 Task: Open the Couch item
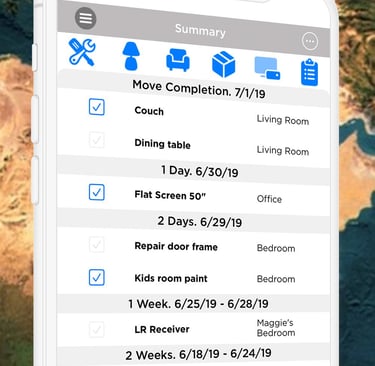point(149,111)
